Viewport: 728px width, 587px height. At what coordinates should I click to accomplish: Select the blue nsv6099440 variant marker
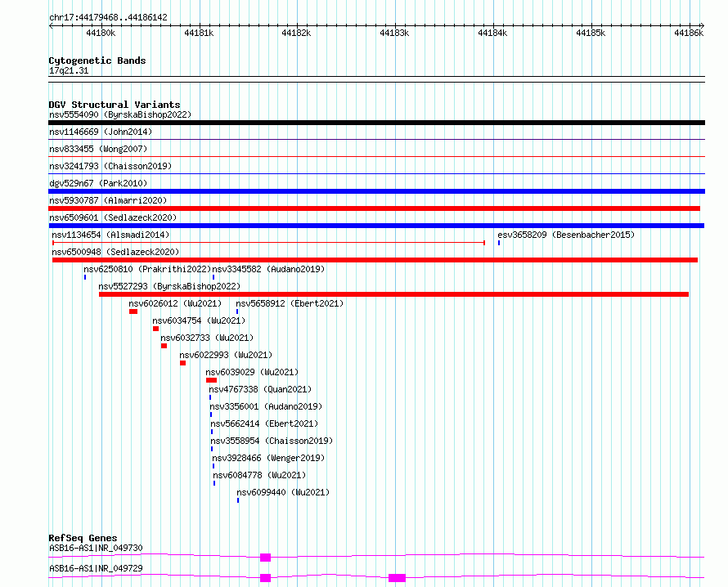(x=238, y=500)
